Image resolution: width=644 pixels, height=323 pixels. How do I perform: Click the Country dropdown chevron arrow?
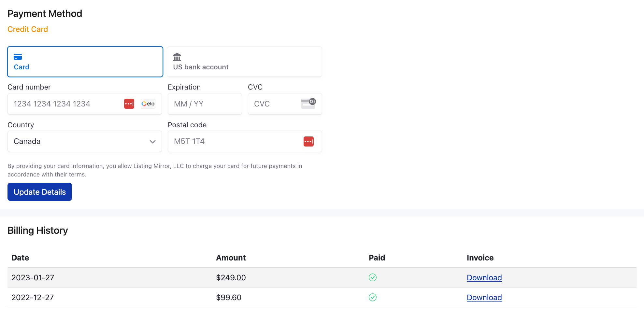click(152, 142)
